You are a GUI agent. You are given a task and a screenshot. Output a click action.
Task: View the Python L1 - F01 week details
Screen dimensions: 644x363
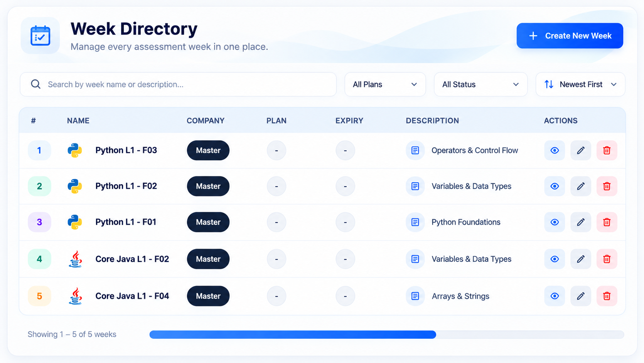tap(555, 222)
